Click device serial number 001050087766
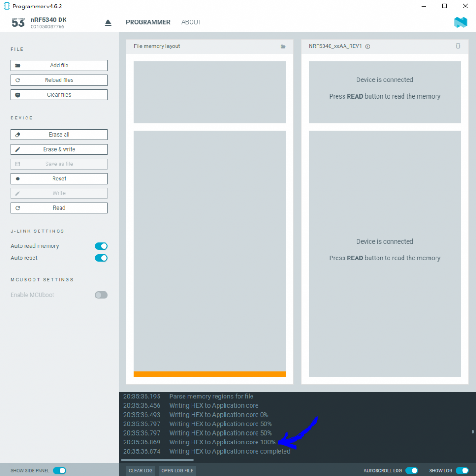Screen dimensions: 476x476 pyautogui.click(x=47, y=26)
